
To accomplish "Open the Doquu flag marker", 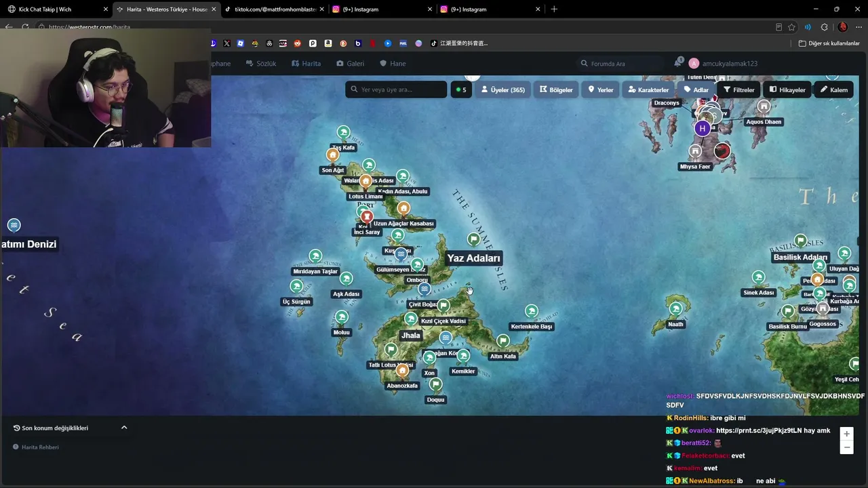I will pyautogui.click(x=436, y=385).
